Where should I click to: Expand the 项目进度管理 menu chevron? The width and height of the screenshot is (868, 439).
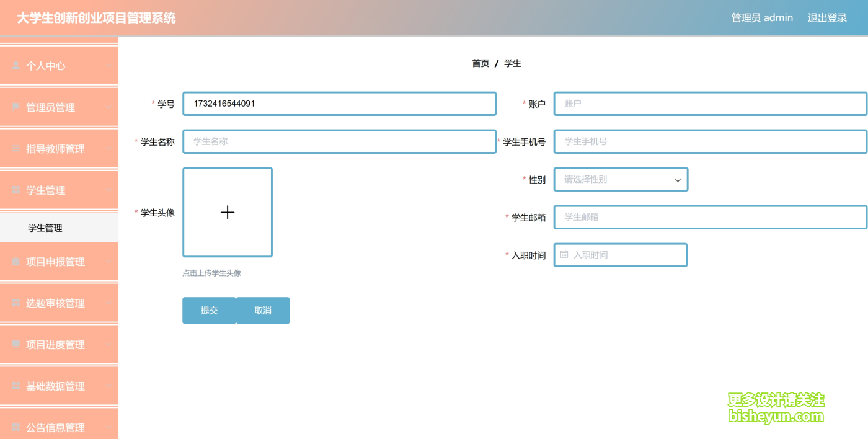point(108,345)
